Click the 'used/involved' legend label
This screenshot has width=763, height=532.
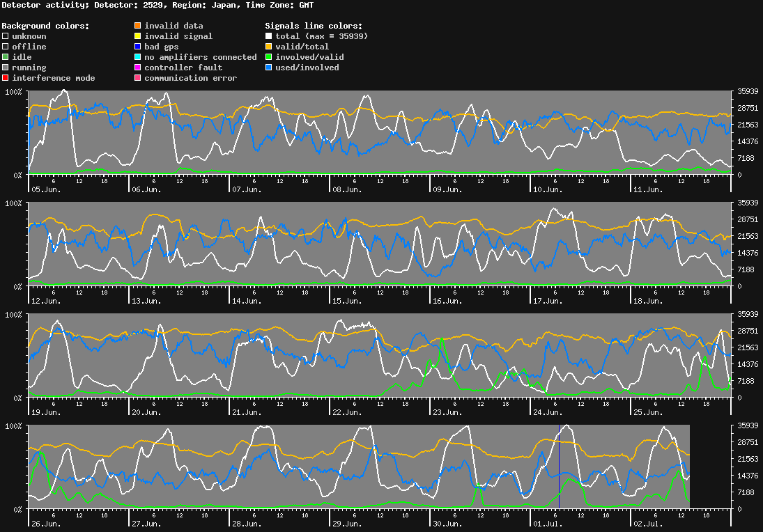pyautogui.click(x=307, y=68)
